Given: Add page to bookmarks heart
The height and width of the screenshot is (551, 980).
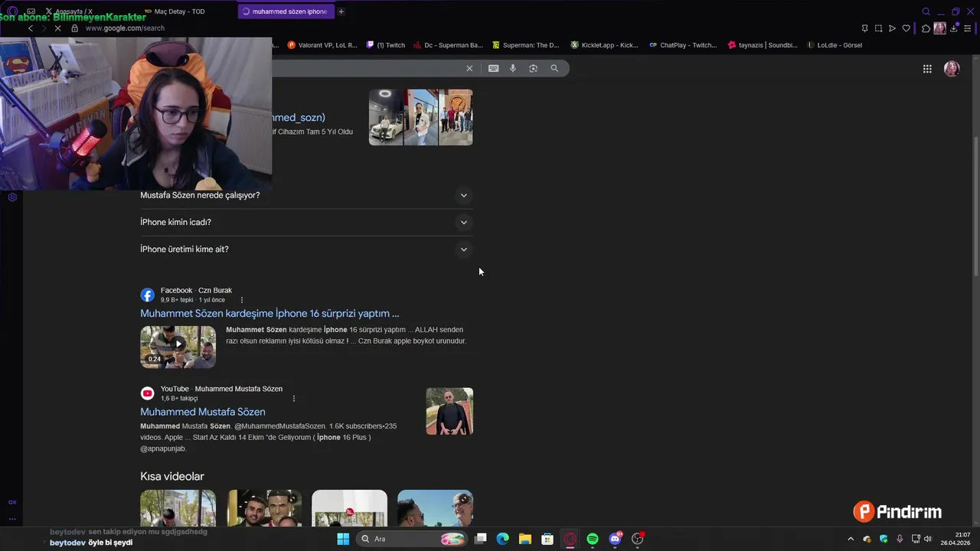Looking at the screenshot, I should [906, 28].
